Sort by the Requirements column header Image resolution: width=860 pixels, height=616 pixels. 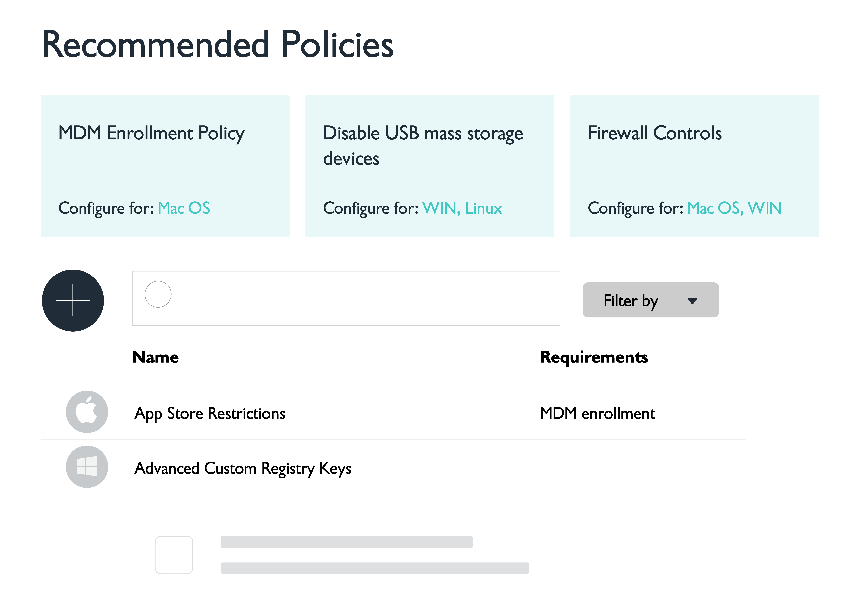coord(594,357)
